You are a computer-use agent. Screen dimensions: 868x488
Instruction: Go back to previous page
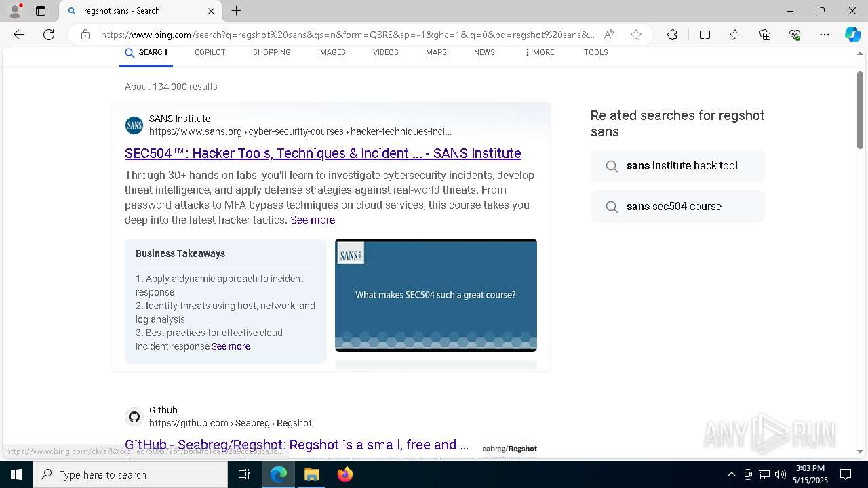[x=19, y=35]
